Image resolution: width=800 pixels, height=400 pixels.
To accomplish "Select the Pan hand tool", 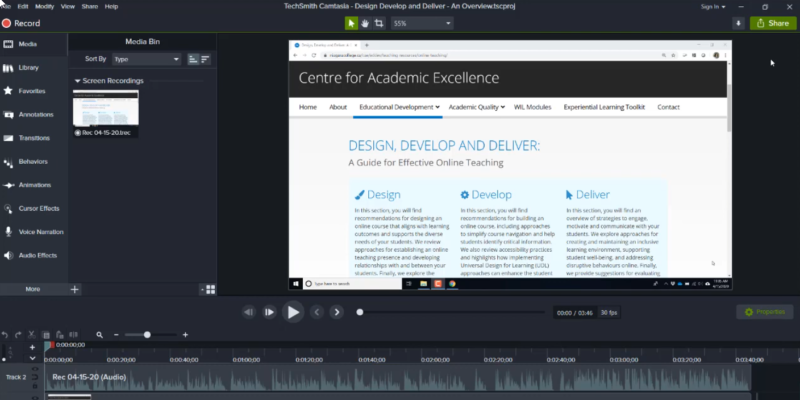I will click(365, 23).
